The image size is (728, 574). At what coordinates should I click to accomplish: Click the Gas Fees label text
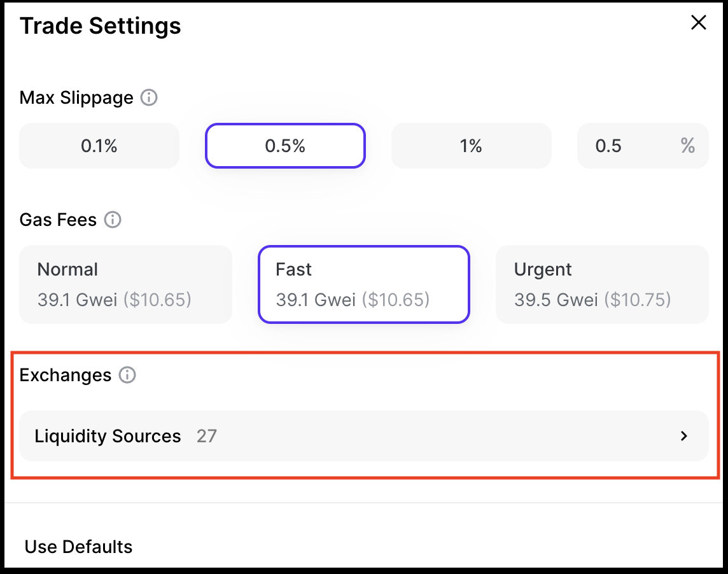[x=59, y=220]
